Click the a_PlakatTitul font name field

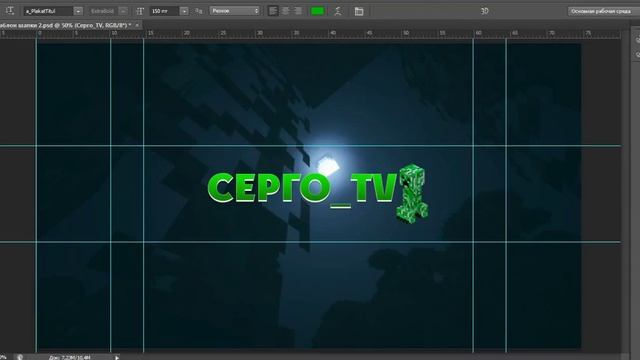[48, 11]
